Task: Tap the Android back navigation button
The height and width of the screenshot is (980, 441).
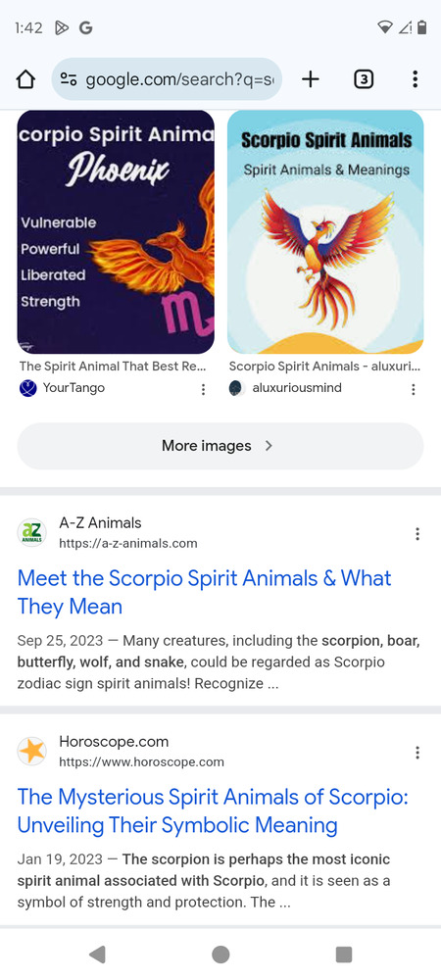Action: (97, 955)
